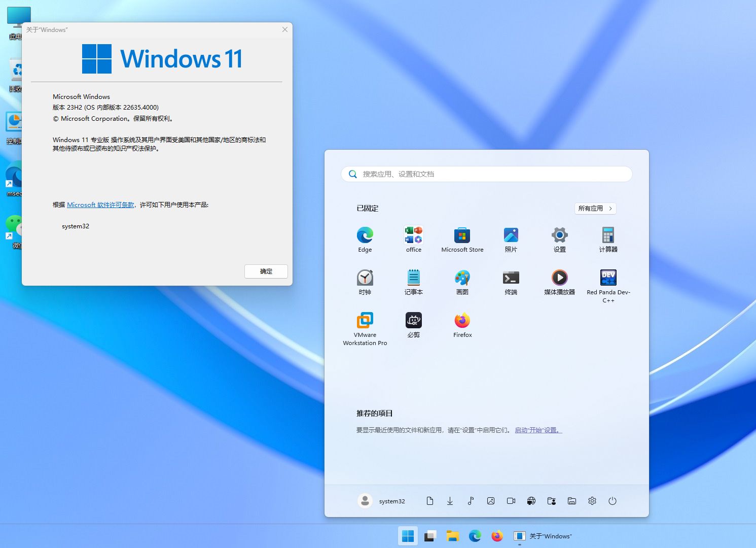Open the 必剪 video editor app
The width and height of the screenshot is (756, 548).
pos(413,321)
